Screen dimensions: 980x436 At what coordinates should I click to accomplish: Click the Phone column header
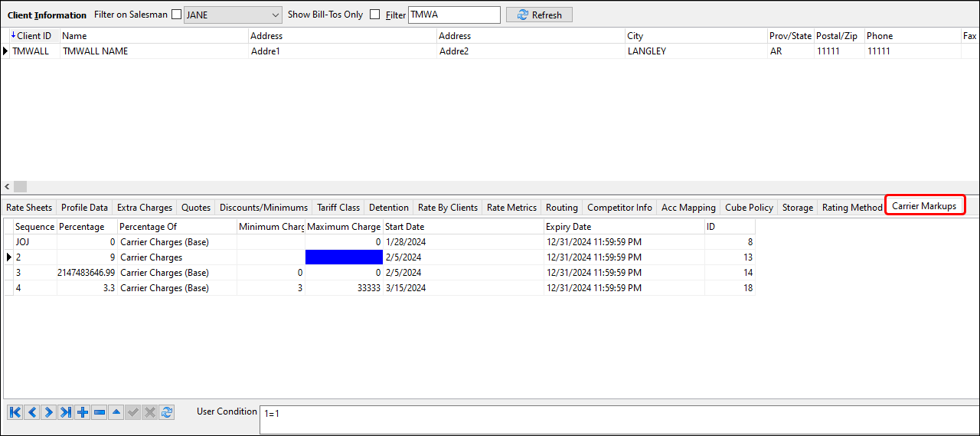click(x=913, y=36)
